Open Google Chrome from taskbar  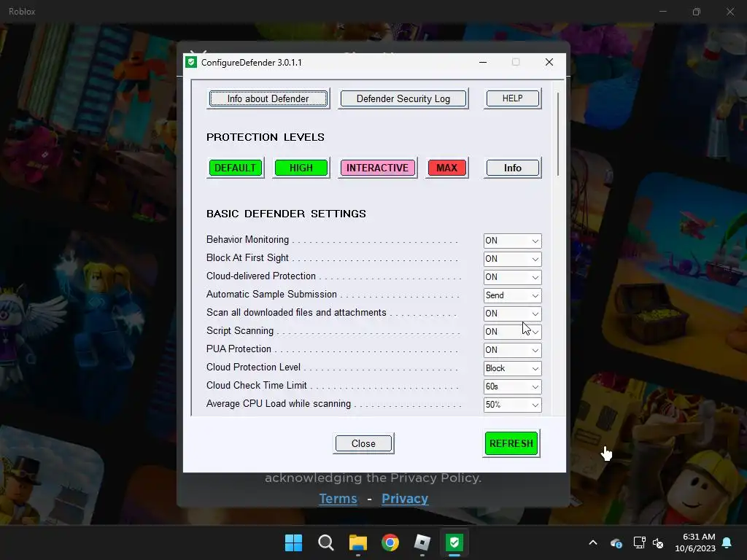pyautogui.click(x=390, y=542)
